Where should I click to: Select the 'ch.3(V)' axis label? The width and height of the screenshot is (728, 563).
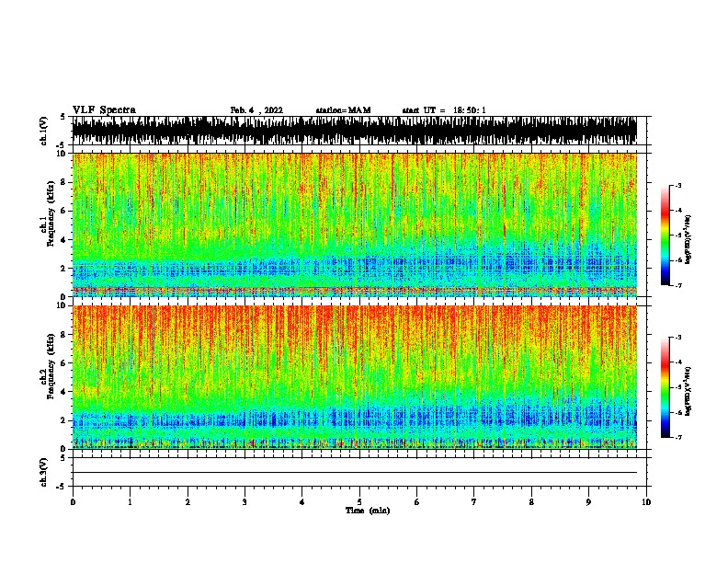point(44,472)
